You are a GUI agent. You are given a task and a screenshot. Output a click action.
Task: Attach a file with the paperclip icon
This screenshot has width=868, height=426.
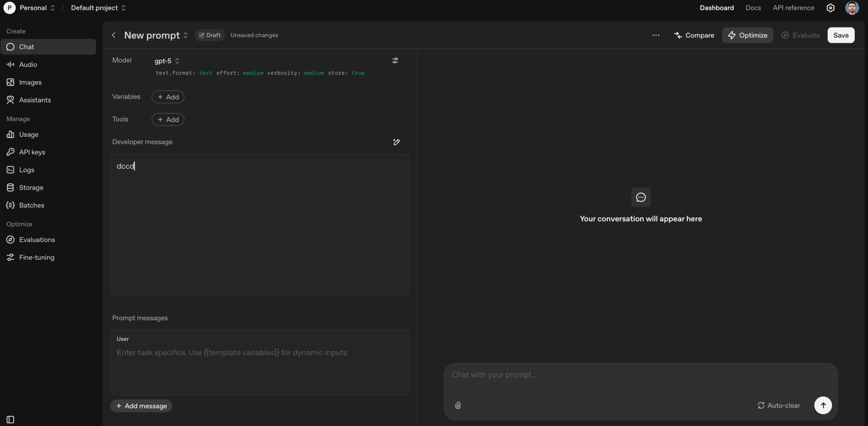tap(458, 406)
